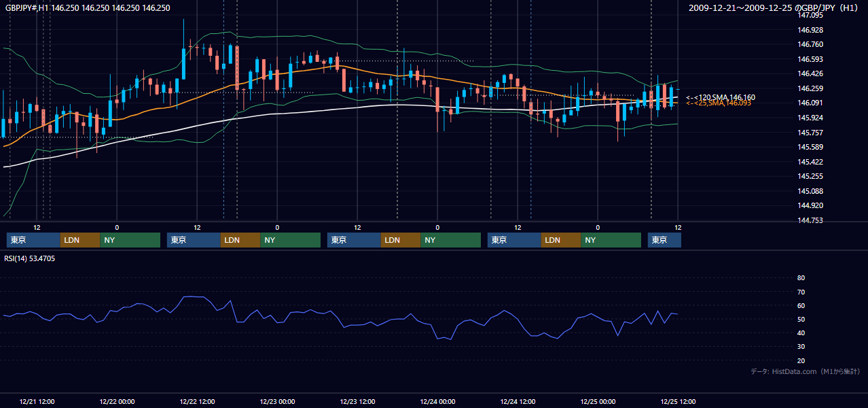Click the RSI axis value 20
The height and width of the screenshot is (408, 868).
tap(801, 360)
